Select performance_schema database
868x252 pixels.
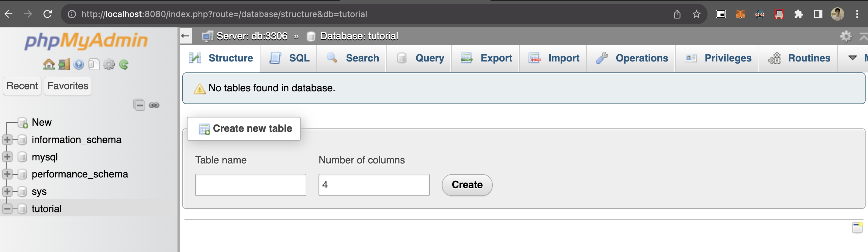point(80,174)
